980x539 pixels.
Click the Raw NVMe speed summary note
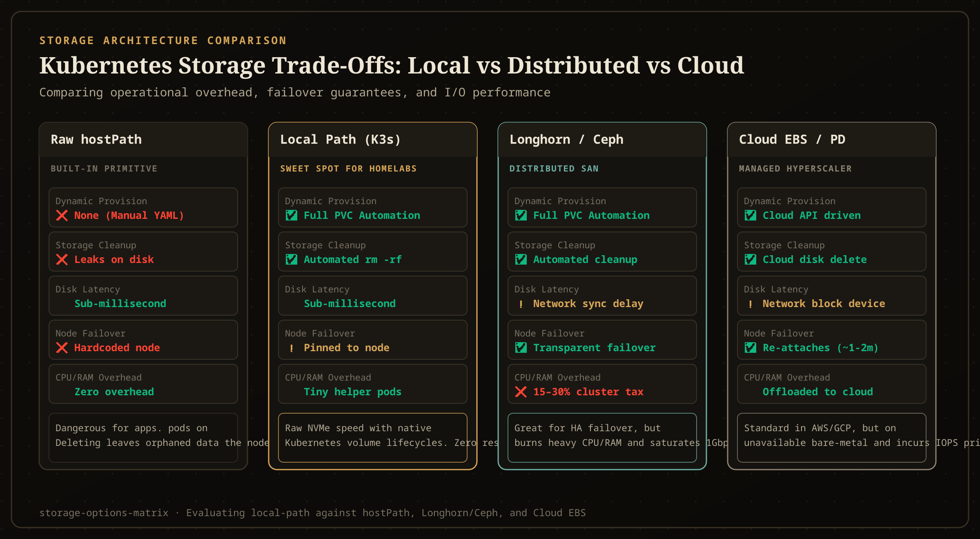(373, 438)
